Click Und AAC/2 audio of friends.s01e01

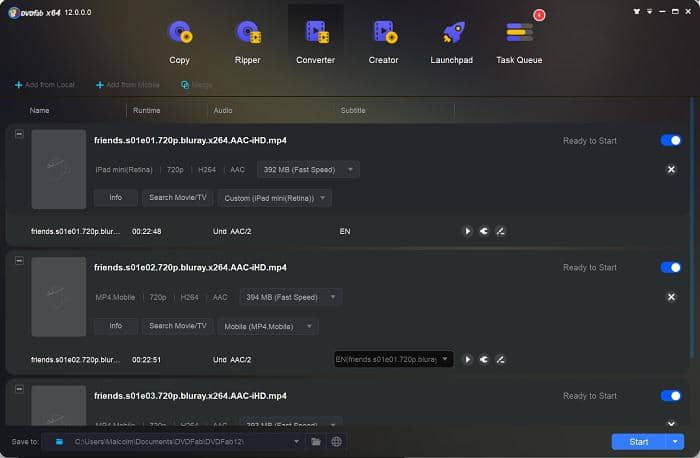(232, 231)
